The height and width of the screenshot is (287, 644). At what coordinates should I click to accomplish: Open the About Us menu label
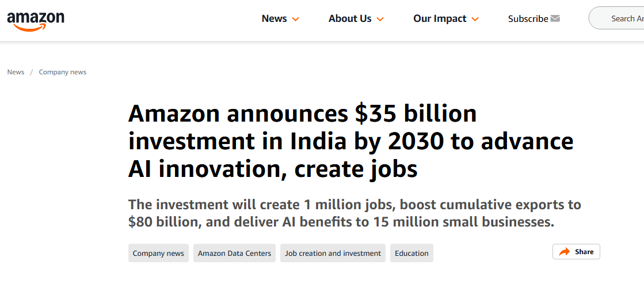[x=350, y=18]
